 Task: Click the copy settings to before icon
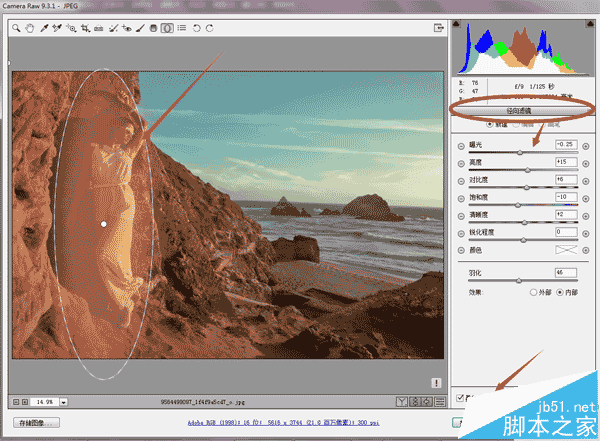427,402
